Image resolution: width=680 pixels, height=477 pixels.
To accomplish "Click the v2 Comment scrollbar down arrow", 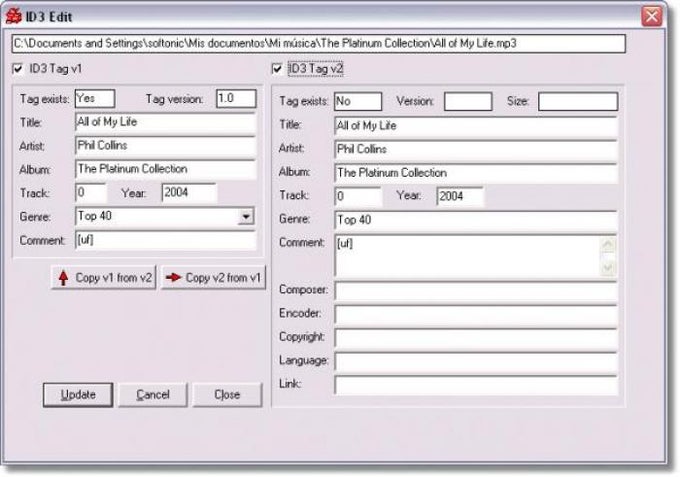I will click(608, 268).
